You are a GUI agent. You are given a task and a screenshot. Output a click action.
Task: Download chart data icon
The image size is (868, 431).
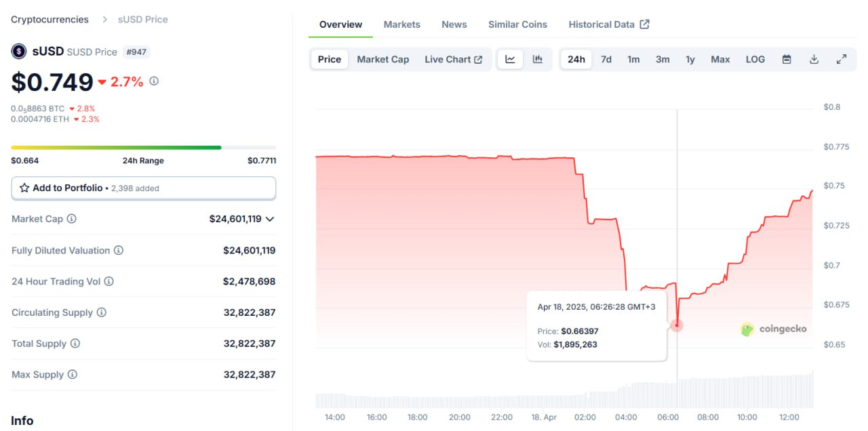pos(814,60)
